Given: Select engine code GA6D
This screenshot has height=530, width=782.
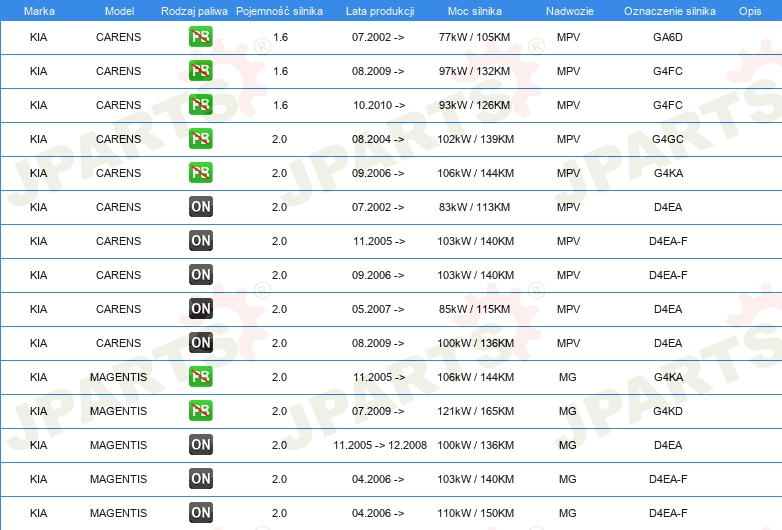Looking at the screenshot, I should [668, 37].
